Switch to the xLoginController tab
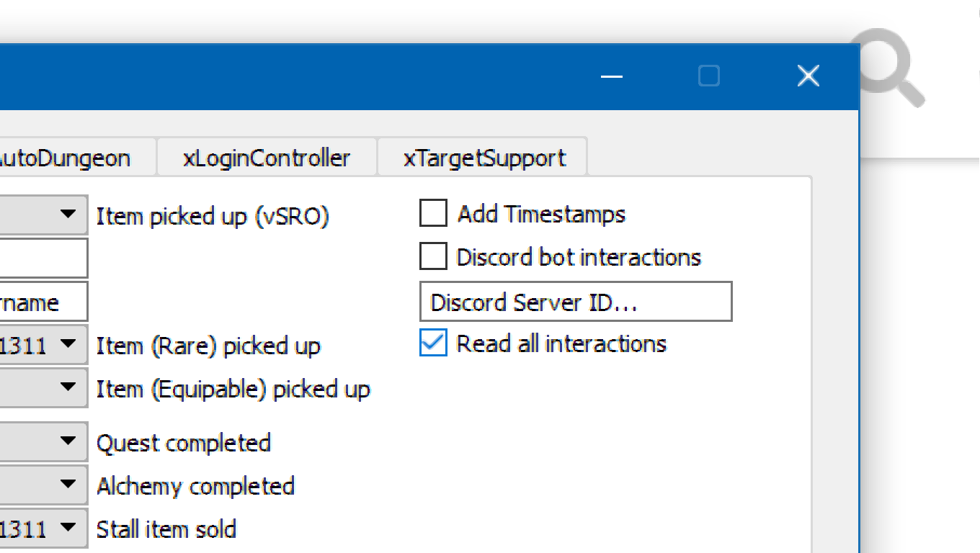The width and height of the screenshot is (980, 553). click(x=267, y=158)
